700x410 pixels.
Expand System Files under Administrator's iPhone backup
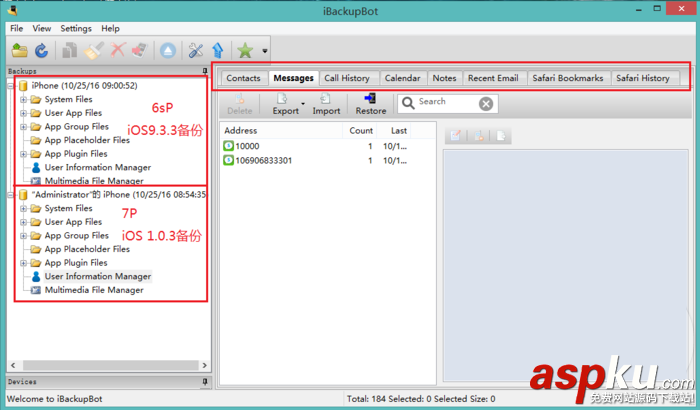[x=24, y=209]
